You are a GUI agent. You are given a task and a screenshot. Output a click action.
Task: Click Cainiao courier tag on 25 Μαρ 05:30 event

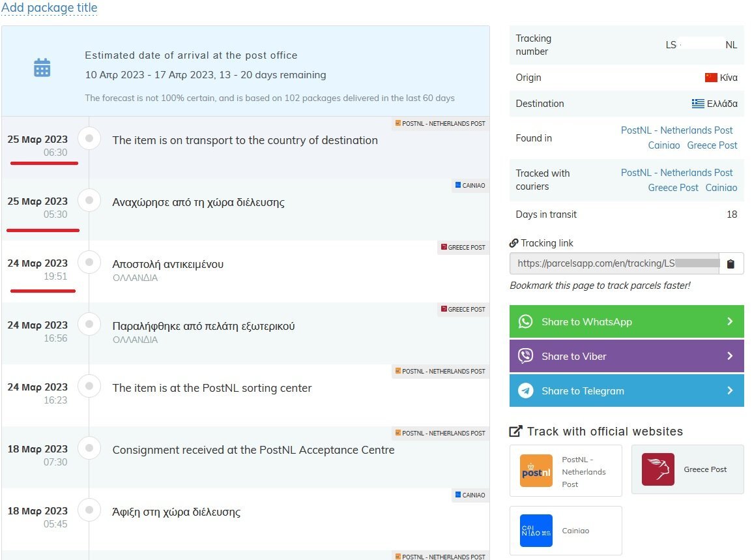(470, 185)
